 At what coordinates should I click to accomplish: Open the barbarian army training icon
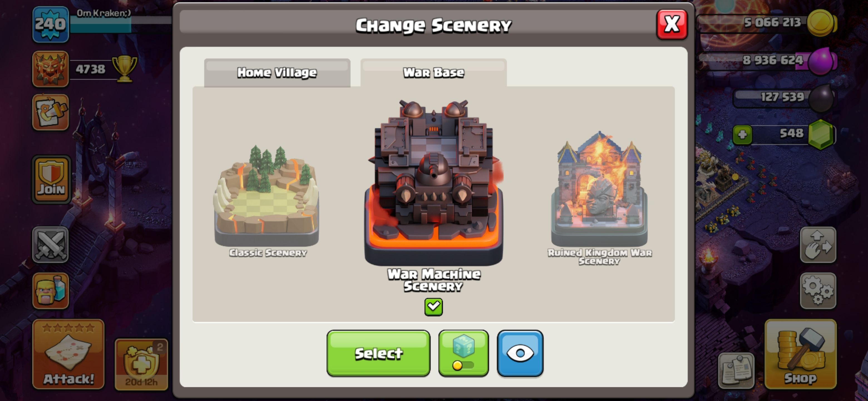[x=50, y=291]
